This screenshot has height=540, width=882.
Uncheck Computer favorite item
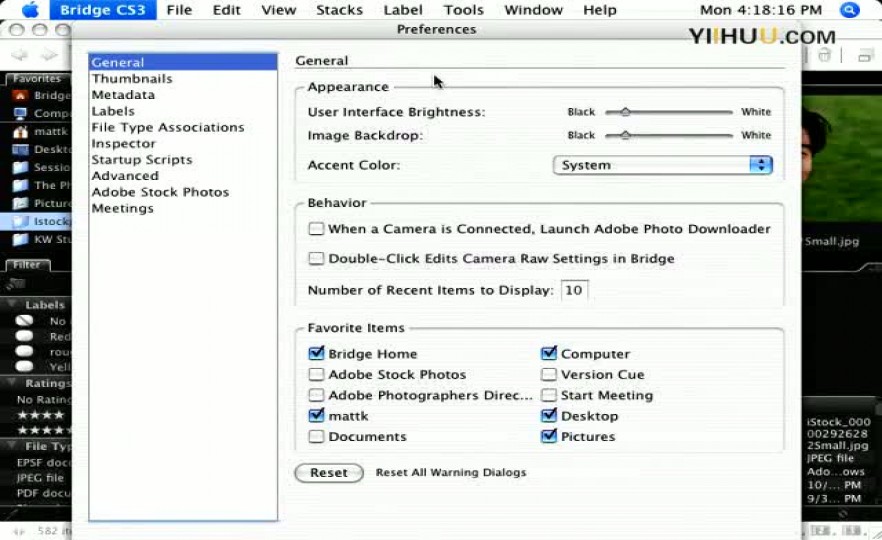(x=548, y=353)
